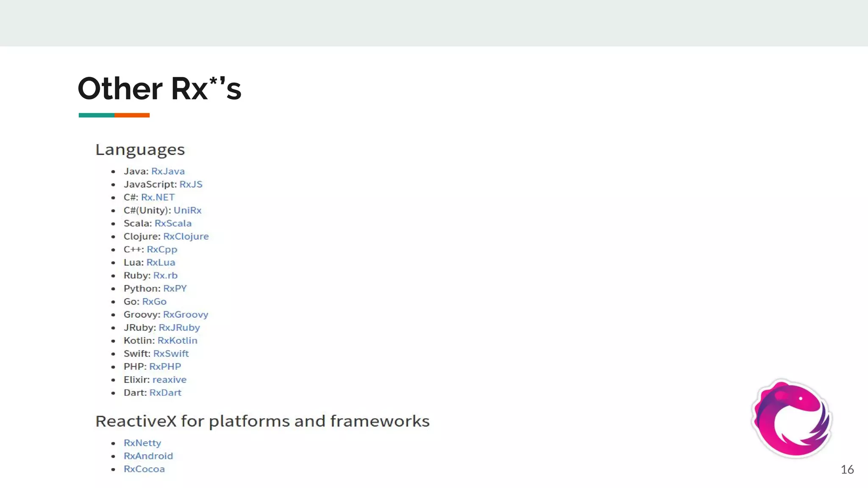Follow the UniRx link
The image size is (868, 488).
pyautogui.click(x=187, y=211)
